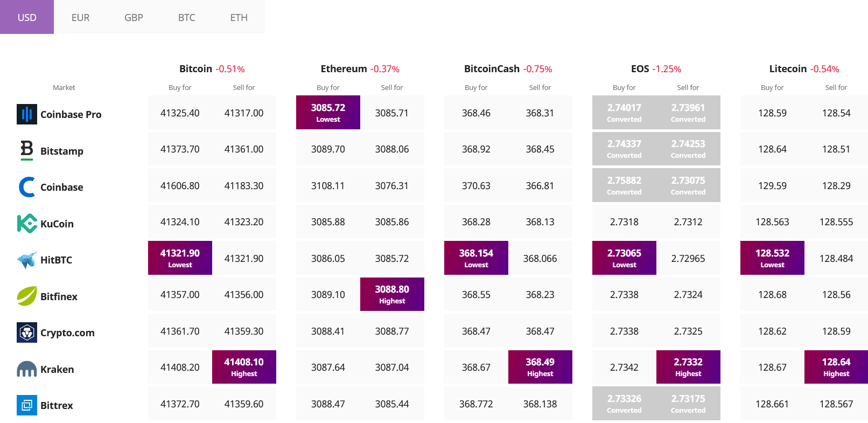Click Bitcoin sell price 41361.00

(244, 149)
